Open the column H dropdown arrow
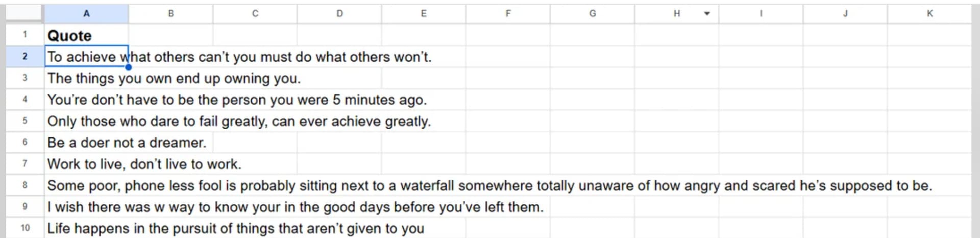Image resolution: width=980 pixels, height=238 pixels. pyautogui.click(x=707, y=14)
